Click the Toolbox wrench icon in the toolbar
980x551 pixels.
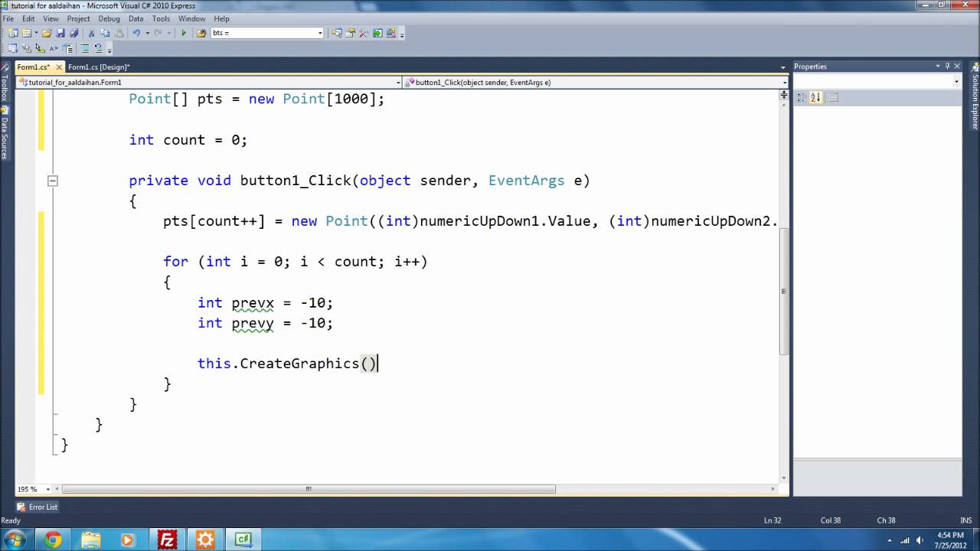point(364,33)
